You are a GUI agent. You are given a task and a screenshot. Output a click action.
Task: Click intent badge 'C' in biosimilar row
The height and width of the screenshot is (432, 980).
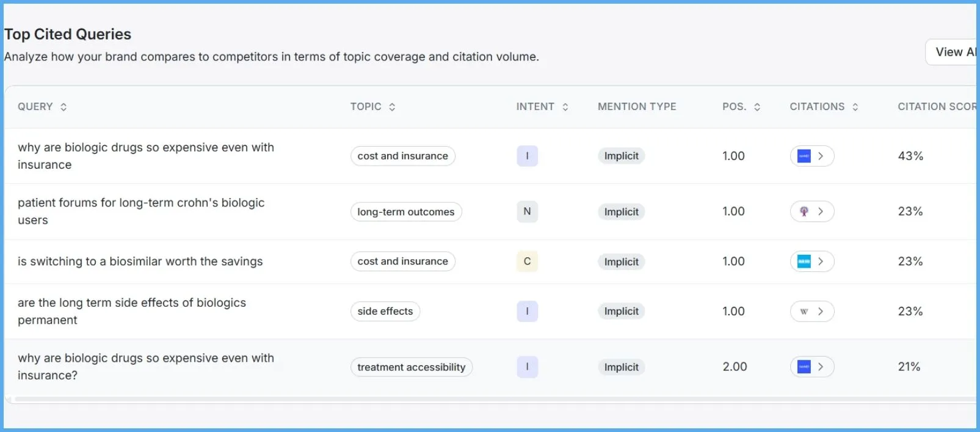(527, 262)
